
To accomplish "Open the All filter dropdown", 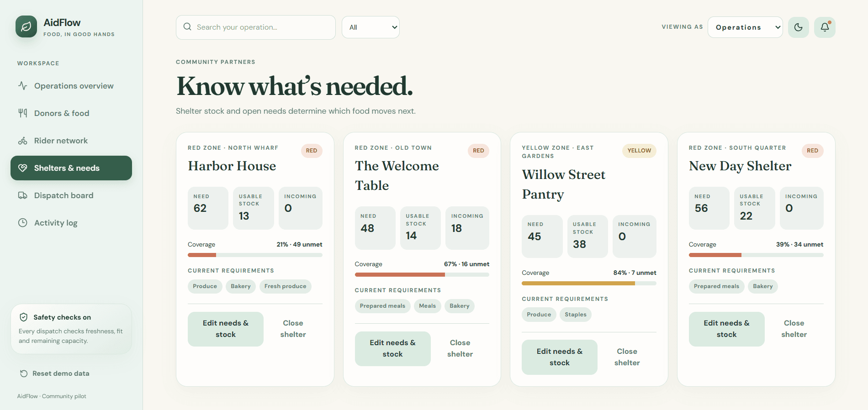I will [370, 27].
